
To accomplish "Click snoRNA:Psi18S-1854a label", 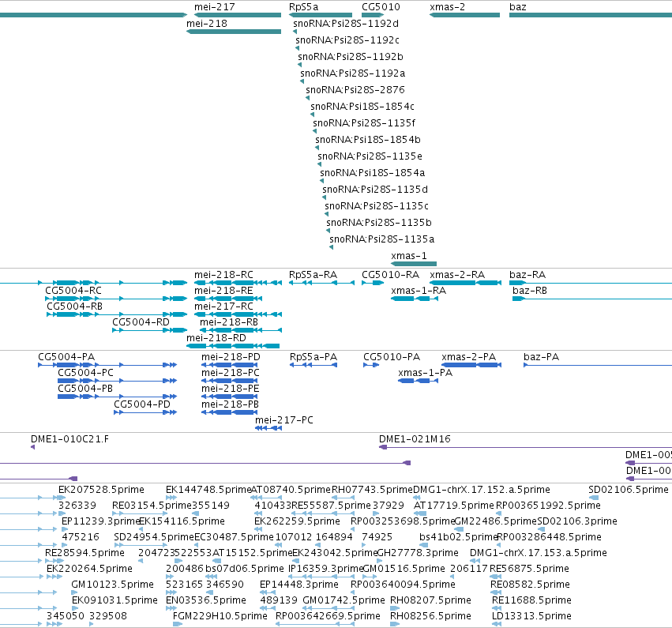I will [x=372, y=173].
